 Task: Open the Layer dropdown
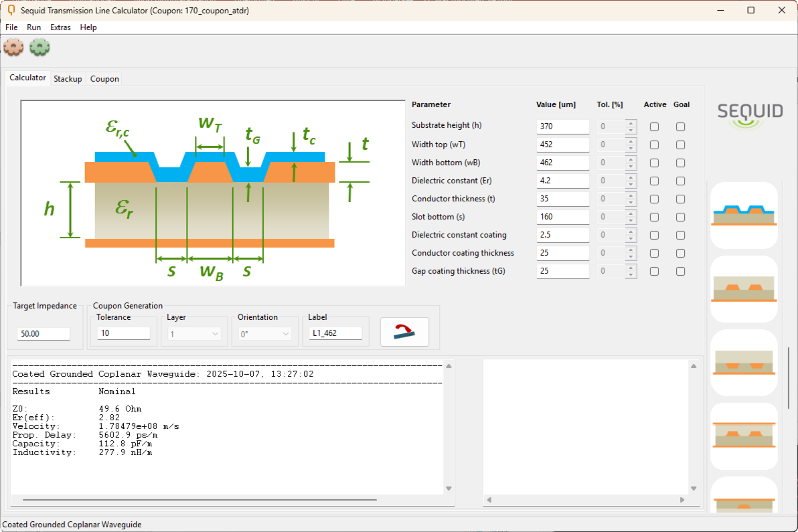pyautogui.click(x=194, y=333)
